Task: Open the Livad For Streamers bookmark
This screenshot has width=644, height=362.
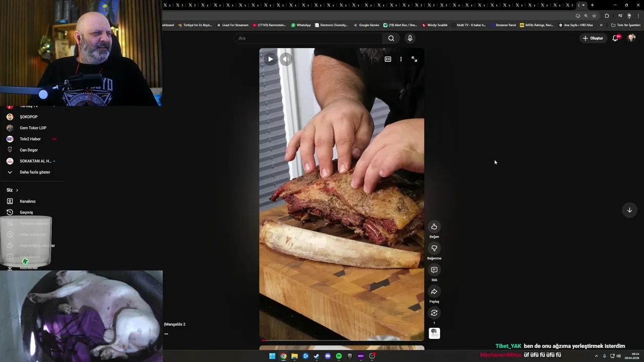Action: (232, 25)
